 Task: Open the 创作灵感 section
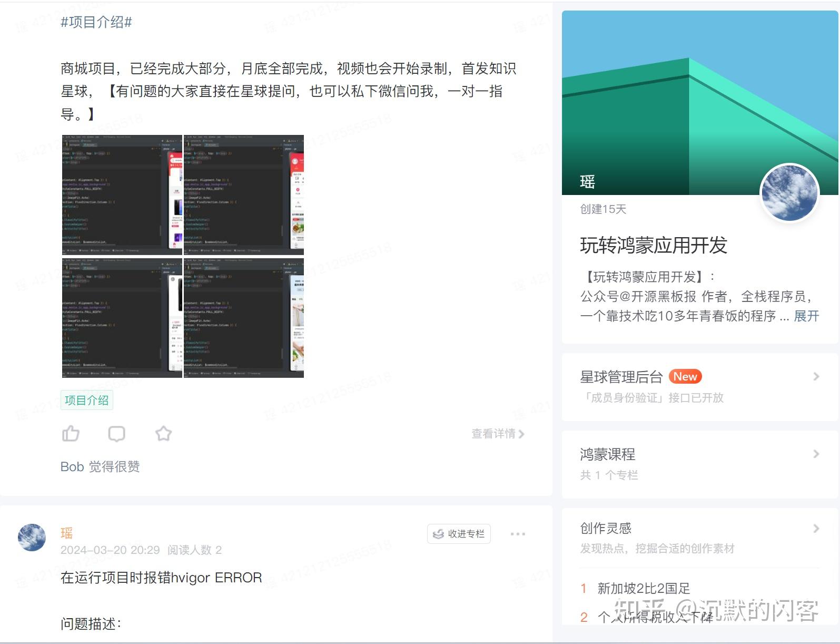(700, 538)
